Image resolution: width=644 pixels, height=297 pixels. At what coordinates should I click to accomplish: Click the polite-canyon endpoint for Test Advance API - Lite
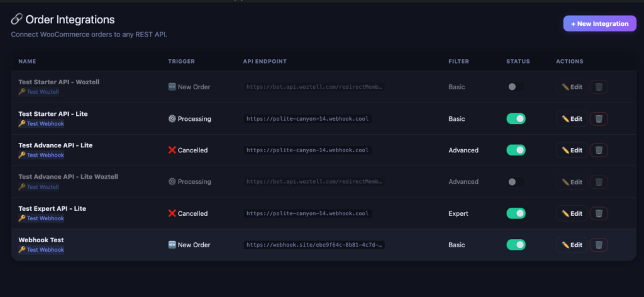tap(308, 150)
